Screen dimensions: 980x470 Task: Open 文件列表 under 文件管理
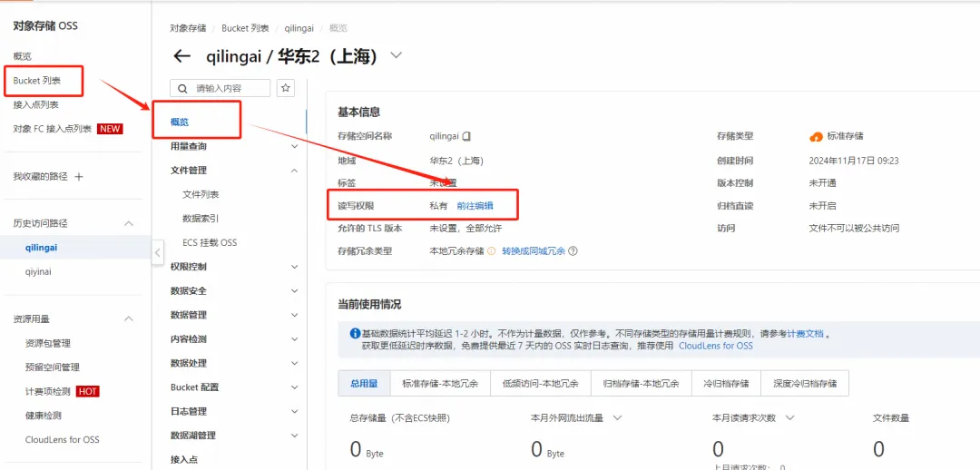[201, 194]
